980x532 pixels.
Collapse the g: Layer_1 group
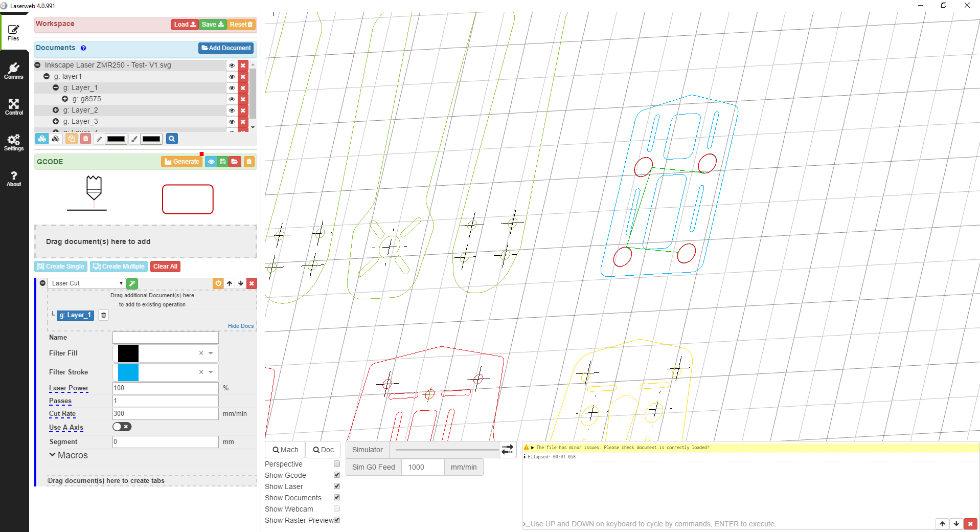click(x=56, y=87)
